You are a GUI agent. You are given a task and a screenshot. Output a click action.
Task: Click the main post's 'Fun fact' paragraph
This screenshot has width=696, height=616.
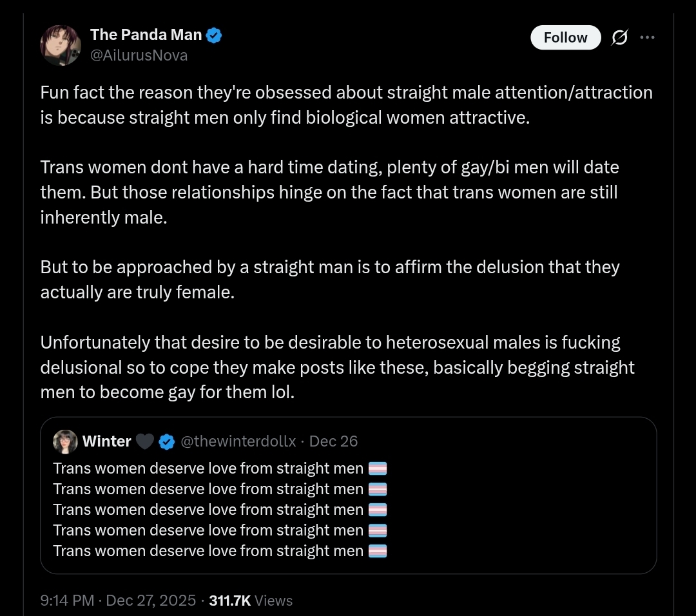click(x=346, y=106)
